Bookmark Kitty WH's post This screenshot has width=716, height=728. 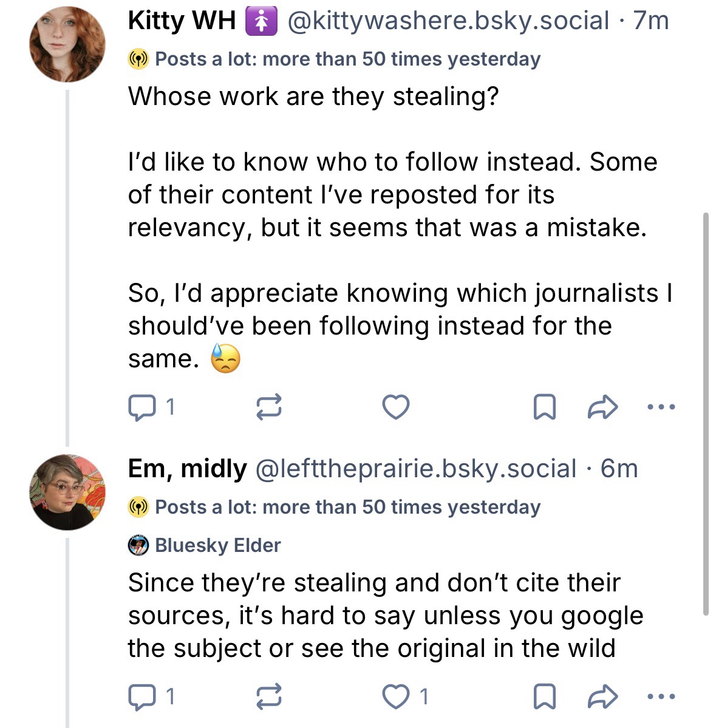tap(544, 407)
